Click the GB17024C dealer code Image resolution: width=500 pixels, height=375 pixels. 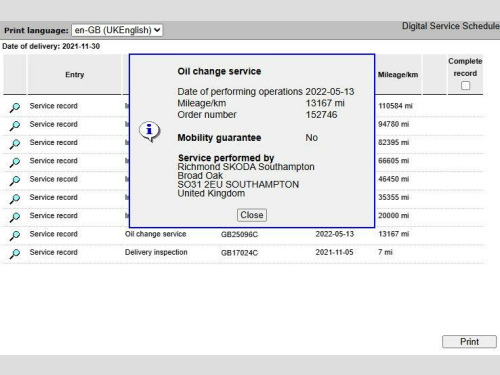pos(239,253)
